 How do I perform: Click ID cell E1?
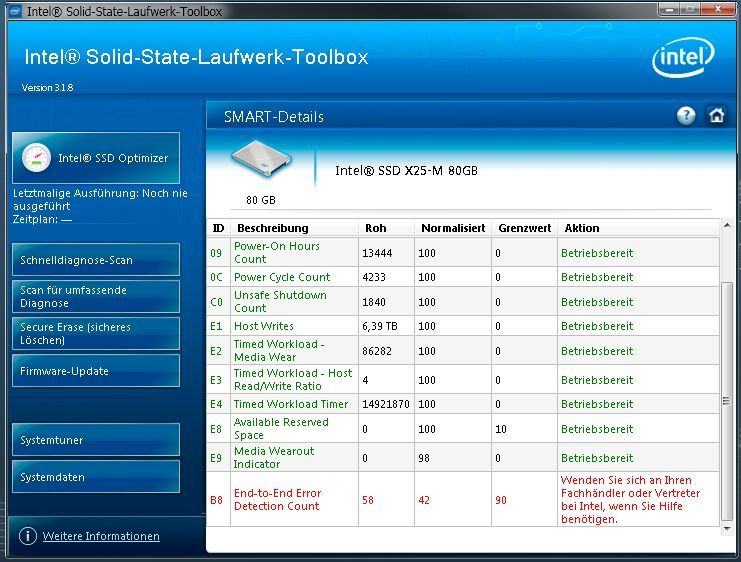(x=216, y=326)
